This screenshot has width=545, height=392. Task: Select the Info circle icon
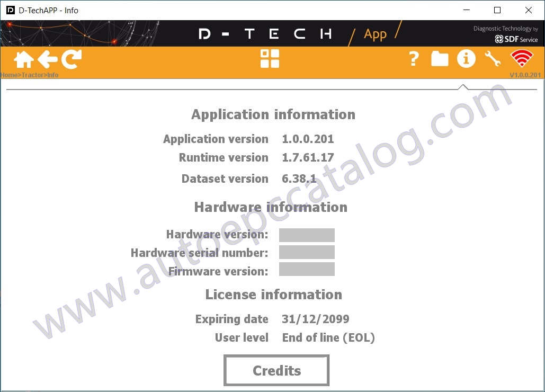click(x=466, y=58)
